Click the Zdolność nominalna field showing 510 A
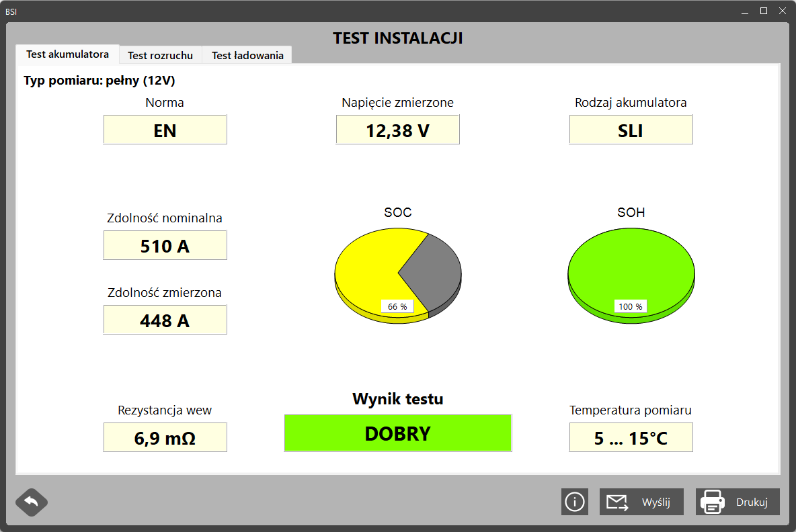 [165, 245]
